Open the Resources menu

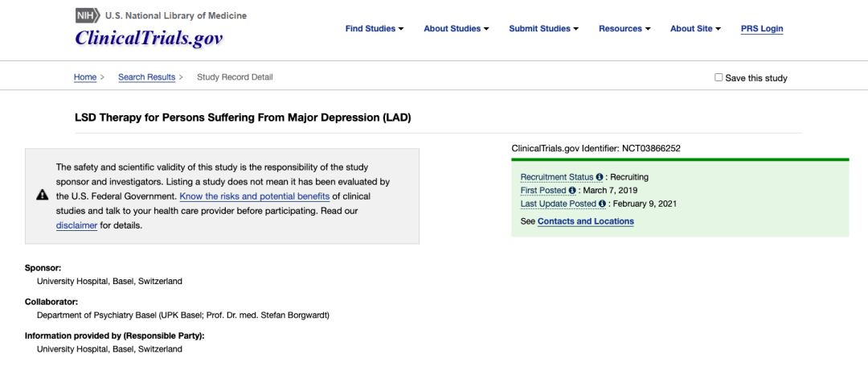pyautogui.click(x=624, y=29)
